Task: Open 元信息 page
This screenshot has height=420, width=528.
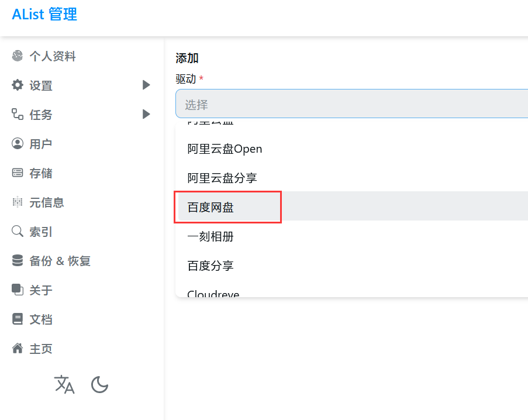Action: (46, 202)
